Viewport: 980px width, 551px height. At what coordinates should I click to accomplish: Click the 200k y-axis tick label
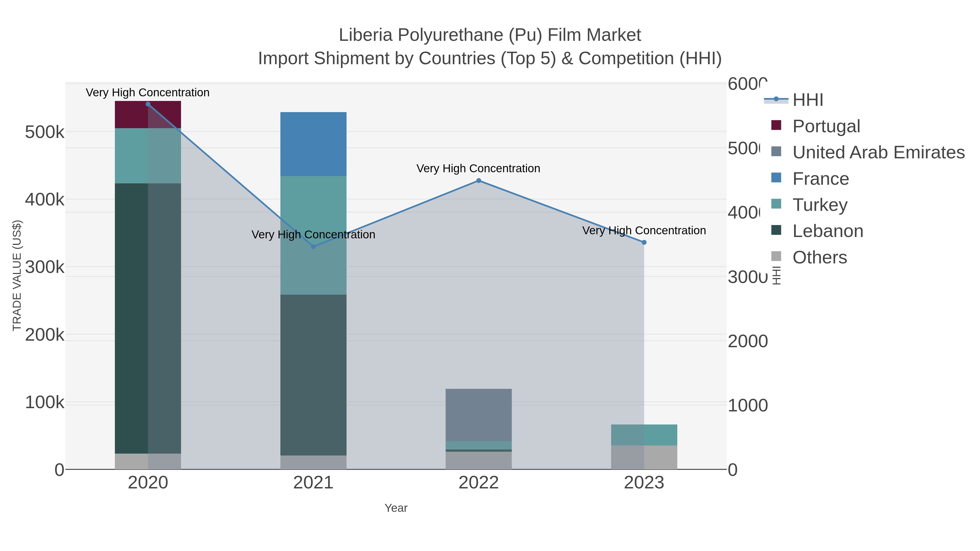(45, 335)
